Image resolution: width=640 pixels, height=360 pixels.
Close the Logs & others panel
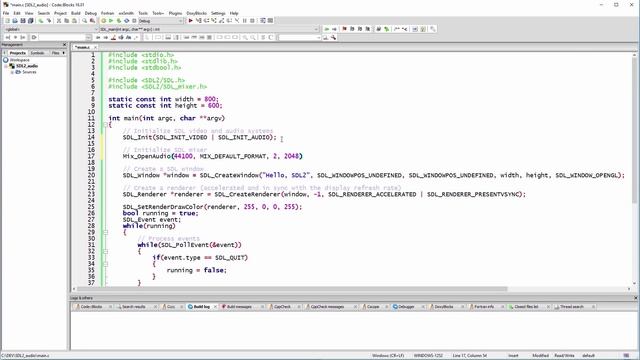pyautogui.click(x=636, y=298)
